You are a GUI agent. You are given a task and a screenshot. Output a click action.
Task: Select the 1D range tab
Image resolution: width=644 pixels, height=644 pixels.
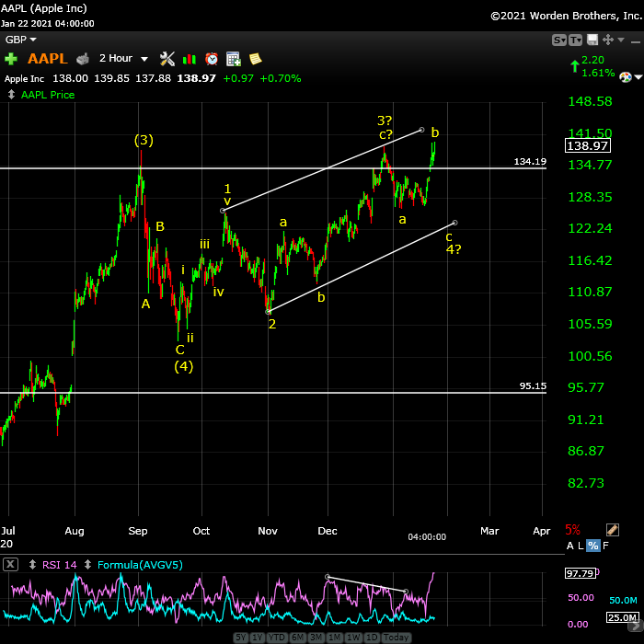point(372,638)
